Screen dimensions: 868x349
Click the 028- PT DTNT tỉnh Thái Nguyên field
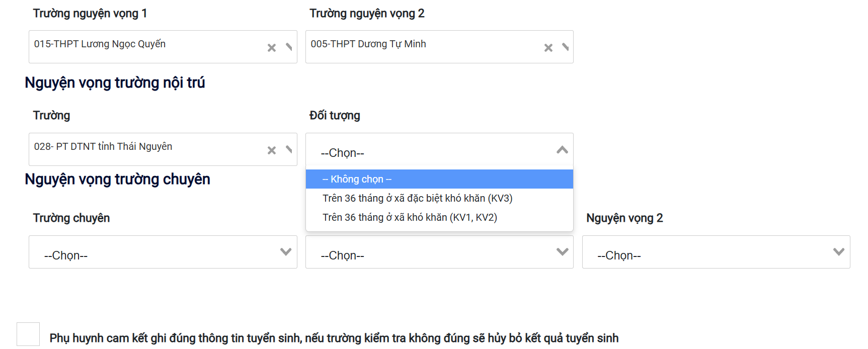coord(146,149)
